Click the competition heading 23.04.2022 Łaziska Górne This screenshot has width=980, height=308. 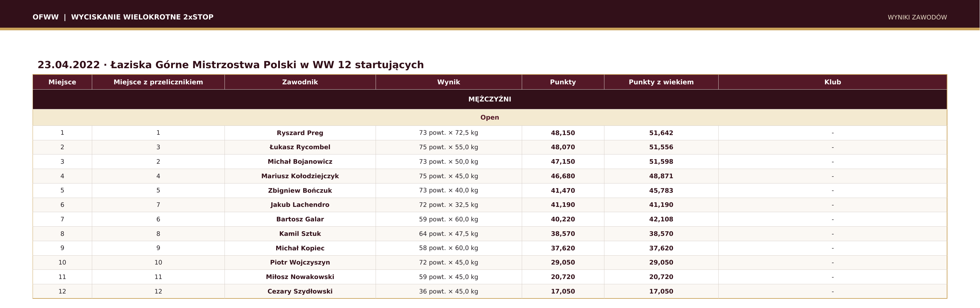(x=230, y=65)
